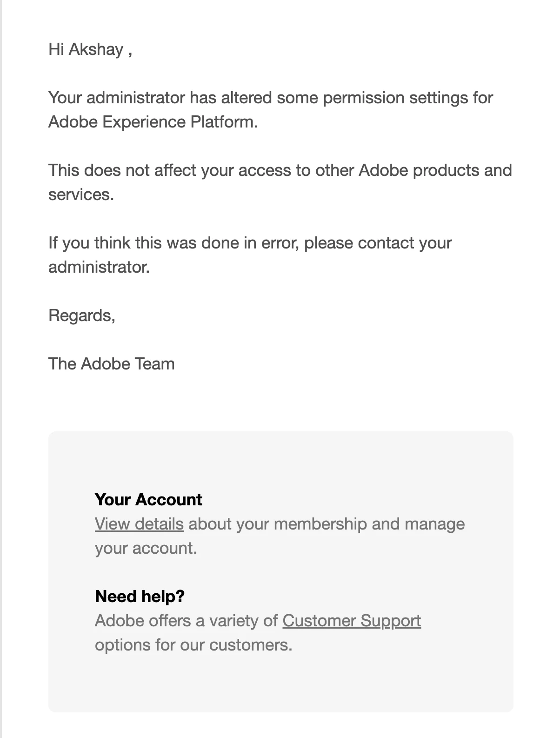Click "about your membership and manage" text

coord(327,524)
